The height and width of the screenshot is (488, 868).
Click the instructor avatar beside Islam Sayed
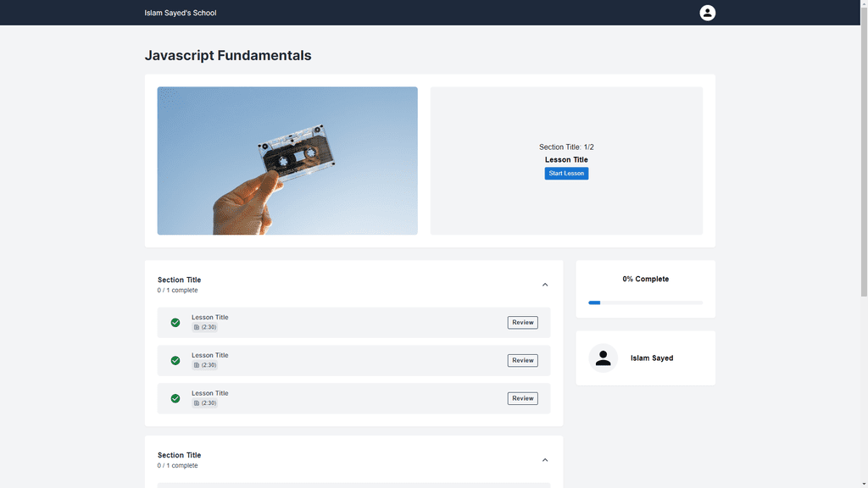point(603,358)
